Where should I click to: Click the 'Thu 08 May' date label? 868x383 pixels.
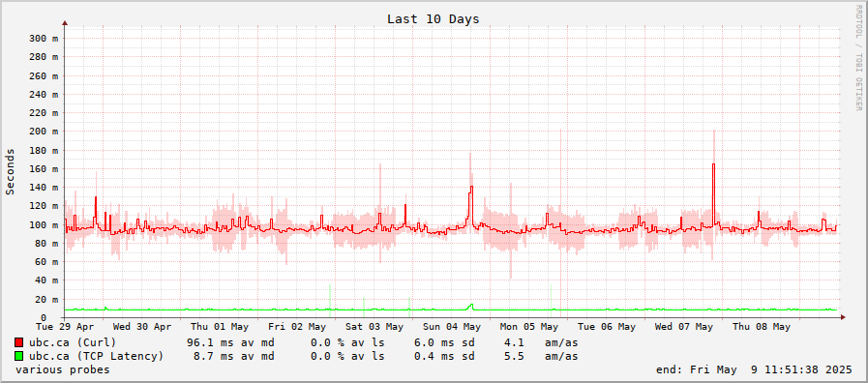pyautogui.click(x=762, y=327)
